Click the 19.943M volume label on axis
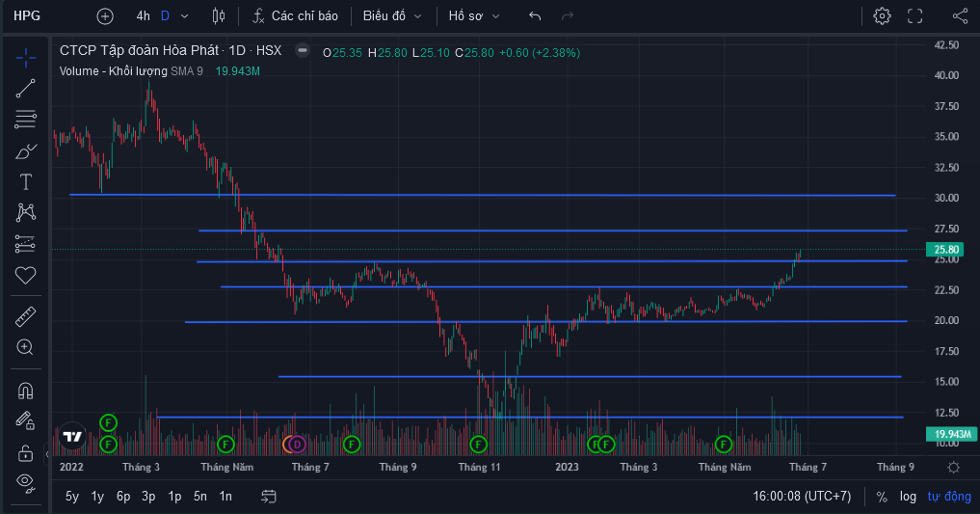 [x=951, y=434]
